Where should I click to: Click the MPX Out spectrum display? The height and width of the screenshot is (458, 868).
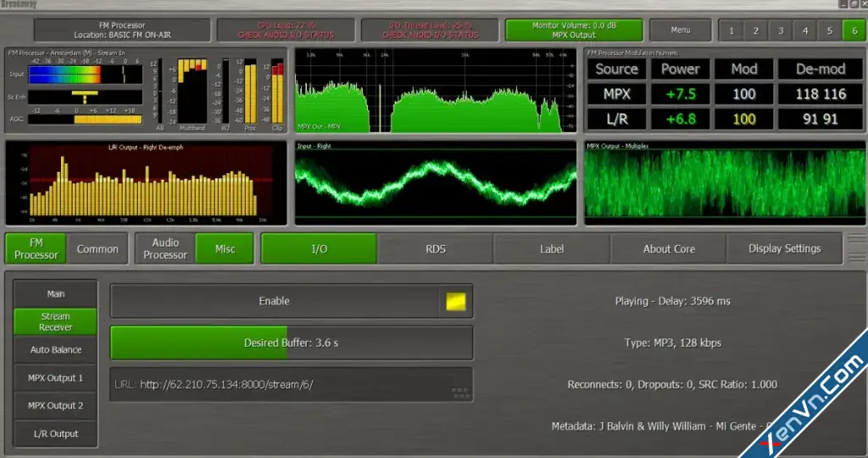[435, 90]
